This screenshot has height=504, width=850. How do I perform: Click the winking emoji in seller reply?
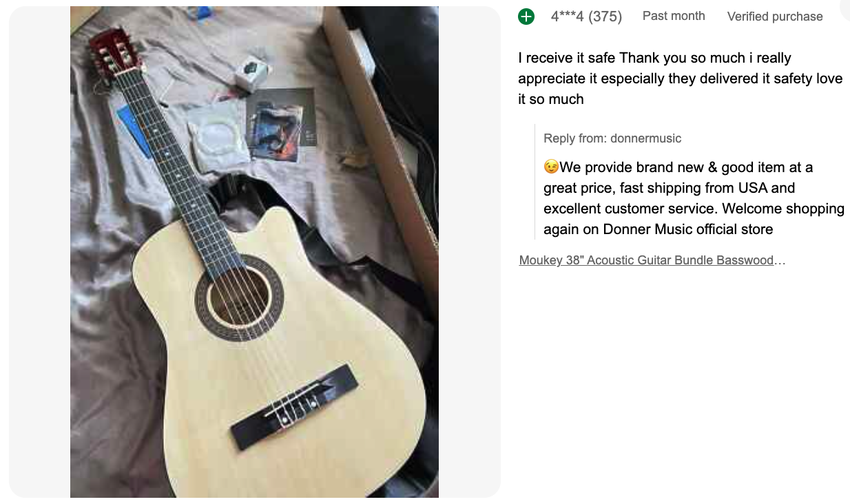point(551,167)
